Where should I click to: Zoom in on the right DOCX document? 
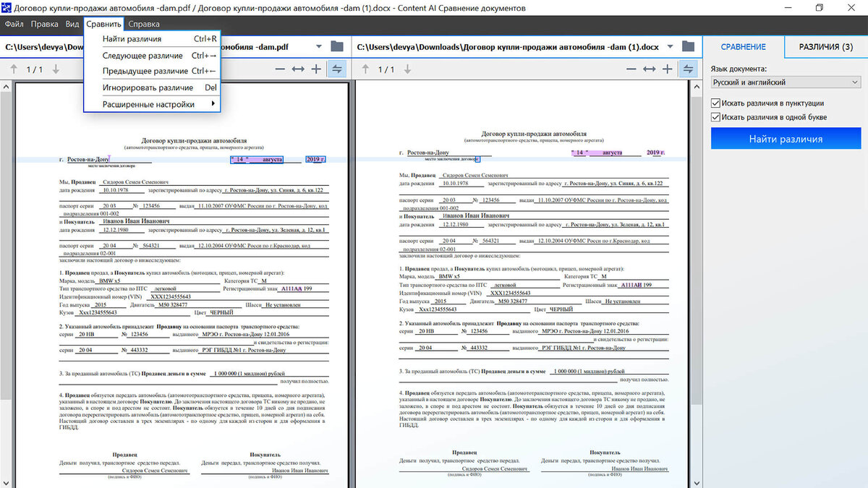click(668, 69)
